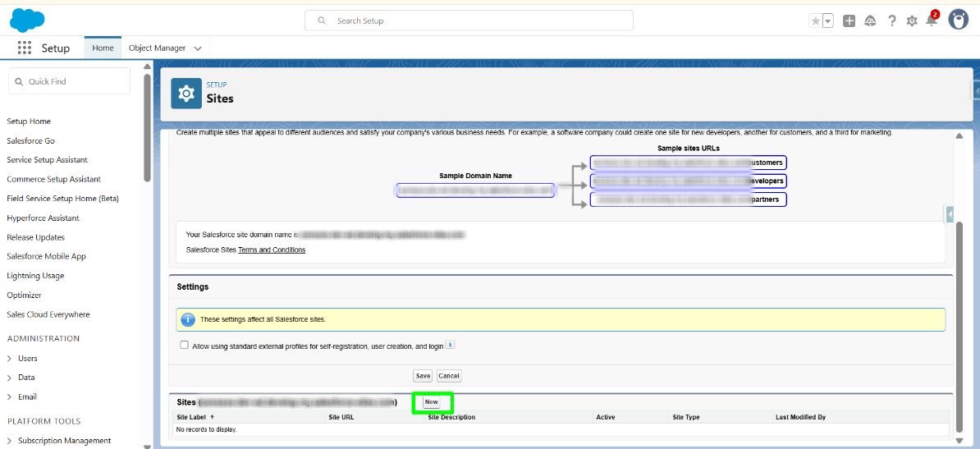This screenshot has height=449, width=980.
Task: Add page to favorites with star icon
Action: (816, 21)
